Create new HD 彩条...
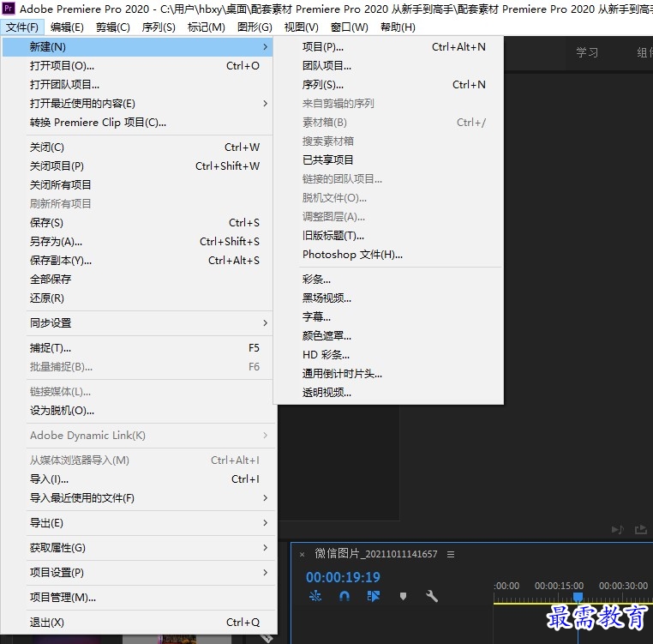Image resolution: width=653 pixels, height=644 pixels. 388,355
